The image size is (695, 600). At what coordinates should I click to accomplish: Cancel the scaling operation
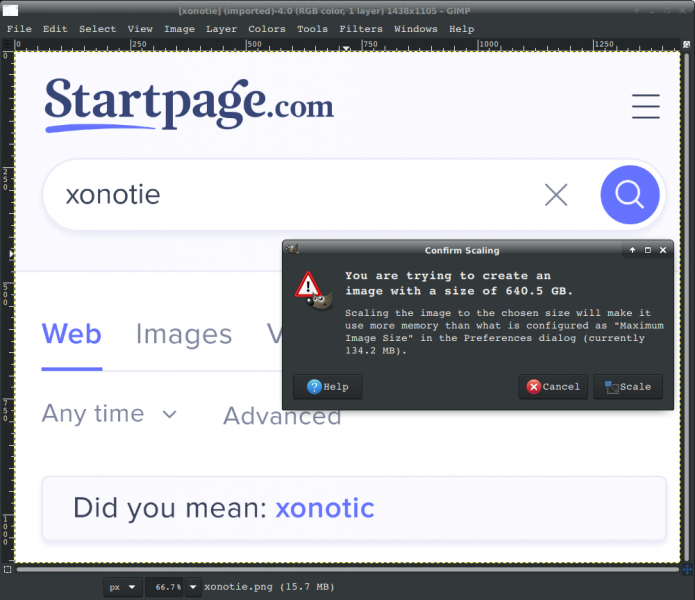(553, 387)
